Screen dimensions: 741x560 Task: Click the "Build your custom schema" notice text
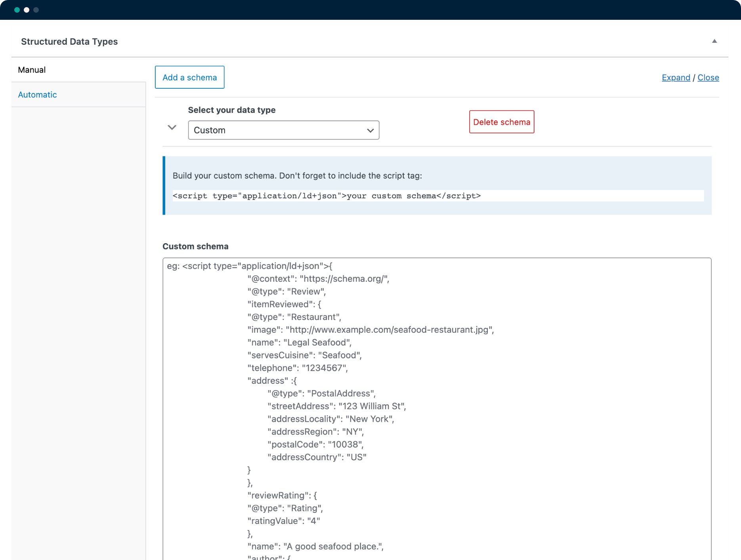click(x=297, y=175)
